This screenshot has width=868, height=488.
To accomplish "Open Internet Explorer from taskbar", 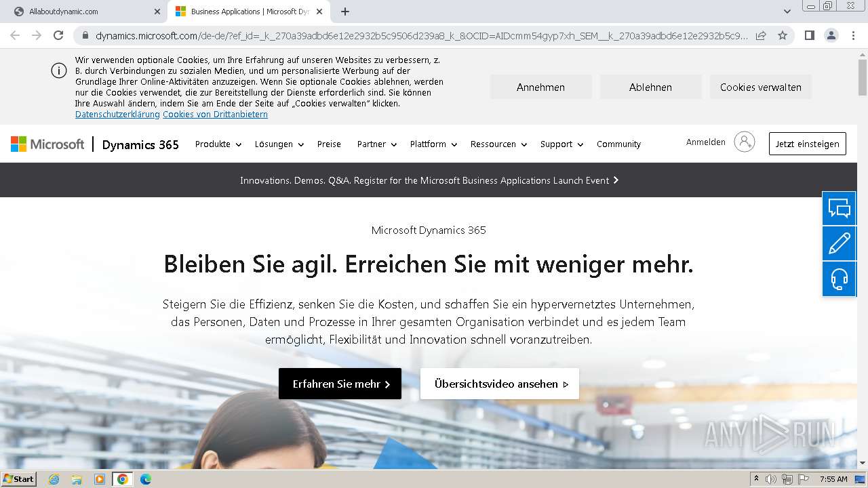I will click(54, 479).
